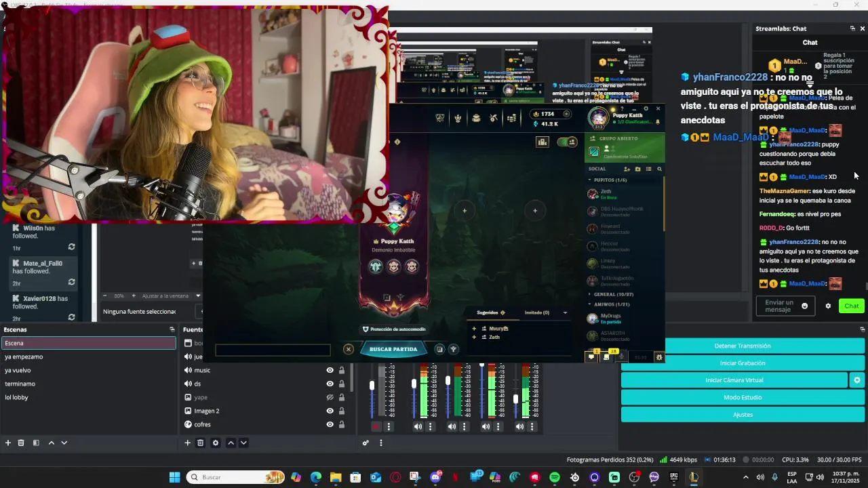Open advanced audio properties gears icon
This screenshot has height=488, width=868.
[366, 443]
